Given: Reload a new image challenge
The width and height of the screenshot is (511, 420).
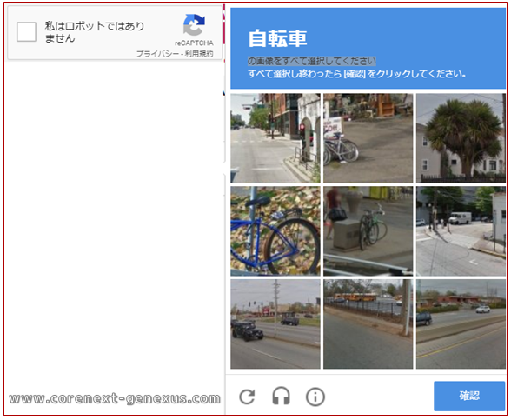Looking at the screenshot, I should coord(247,397).
